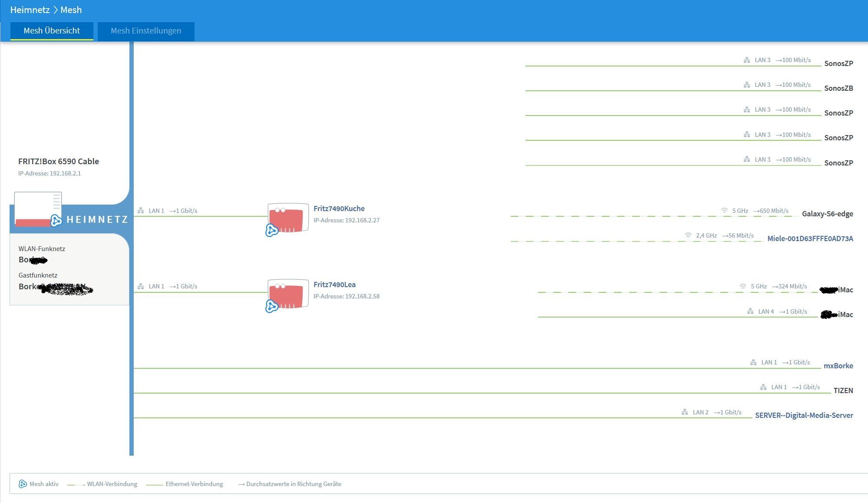Click mesh symbol on Fritz7490Kuche icon

[272, 230]
